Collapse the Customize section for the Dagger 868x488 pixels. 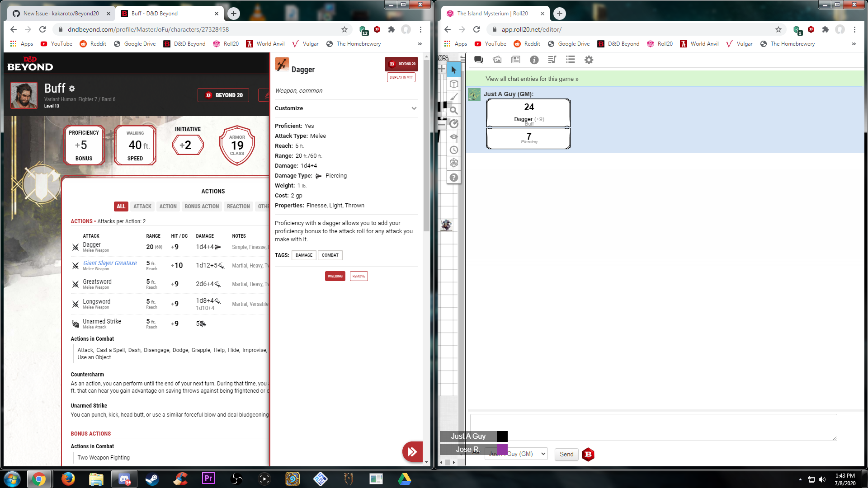414,108
